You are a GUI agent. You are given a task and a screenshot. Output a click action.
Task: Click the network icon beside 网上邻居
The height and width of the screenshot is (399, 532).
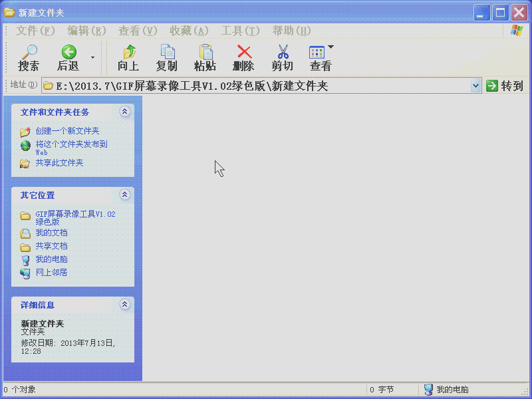[x=25, y=273]
